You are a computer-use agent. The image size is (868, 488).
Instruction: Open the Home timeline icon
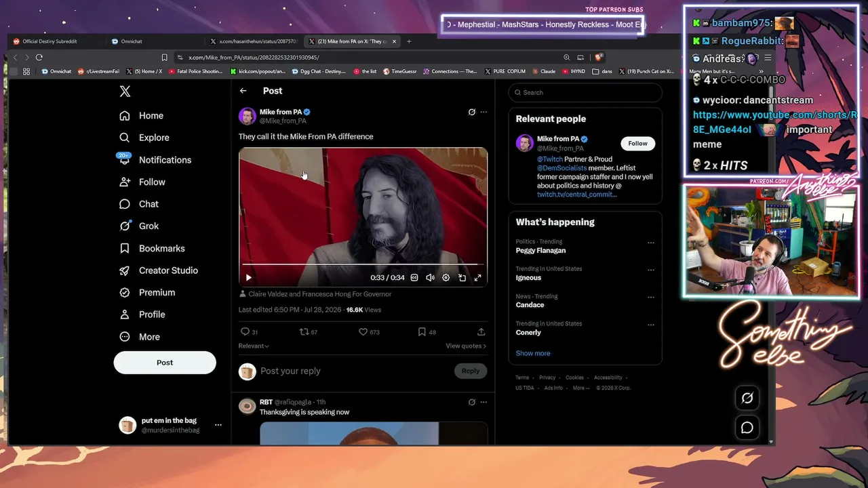click(x=125, y=116)
